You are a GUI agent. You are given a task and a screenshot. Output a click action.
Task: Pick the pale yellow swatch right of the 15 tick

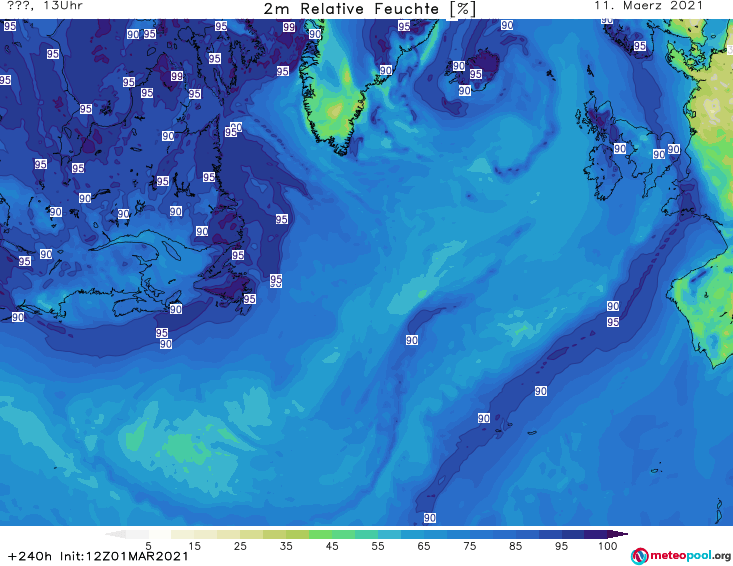tap(206, 534)
